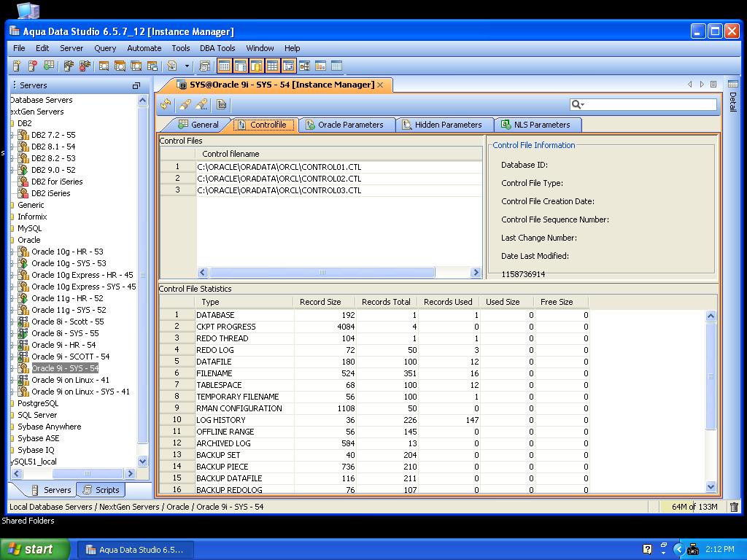Click the 64M of 133M memory indicator
747x560 pixels.
pyautogui.click(x=694, y=507)
